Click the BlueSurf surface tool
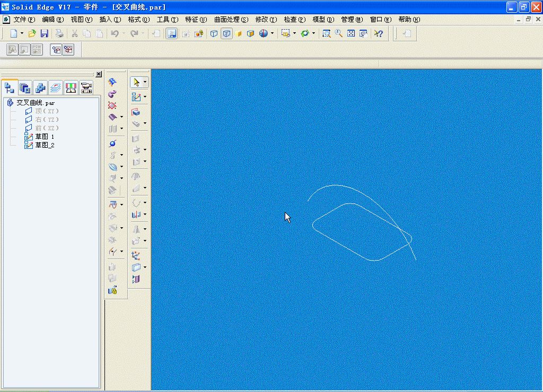 (112, 82)
